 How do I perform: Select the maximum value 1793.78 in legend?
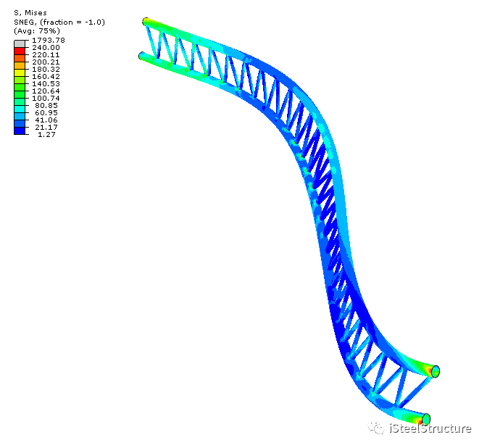(49, 40)
